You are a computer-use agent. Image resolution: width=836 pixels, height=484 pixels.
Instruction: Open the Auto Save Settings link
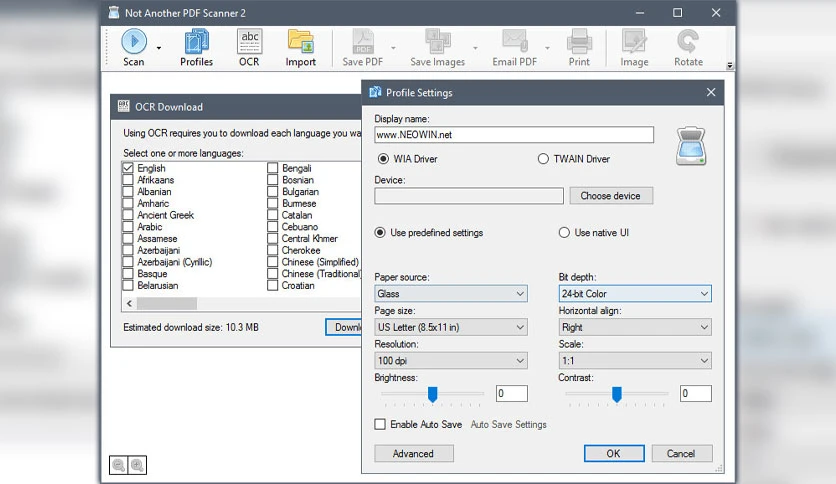tap(509, 424)
